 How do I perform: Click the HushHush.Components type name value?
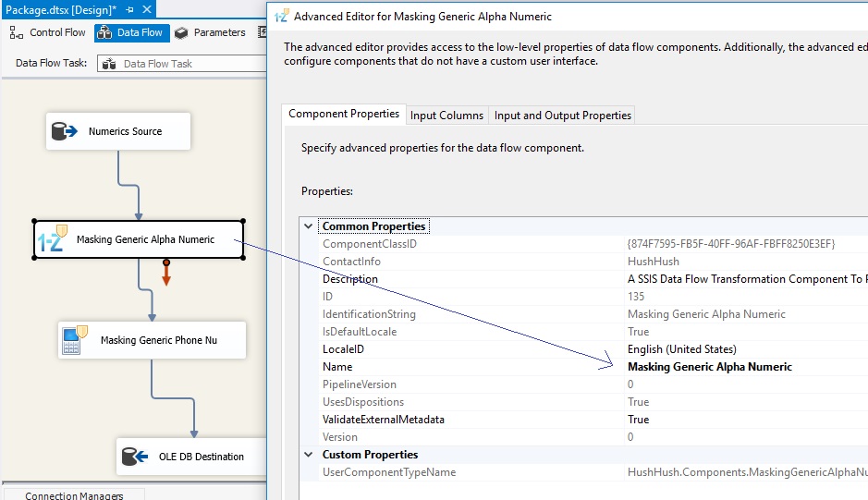(747, 472)
